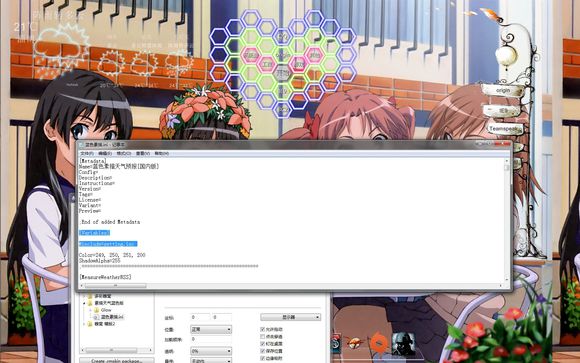Click the Glow folder icon in skin tree
The image size is (580, 363).
coord(97,310)
